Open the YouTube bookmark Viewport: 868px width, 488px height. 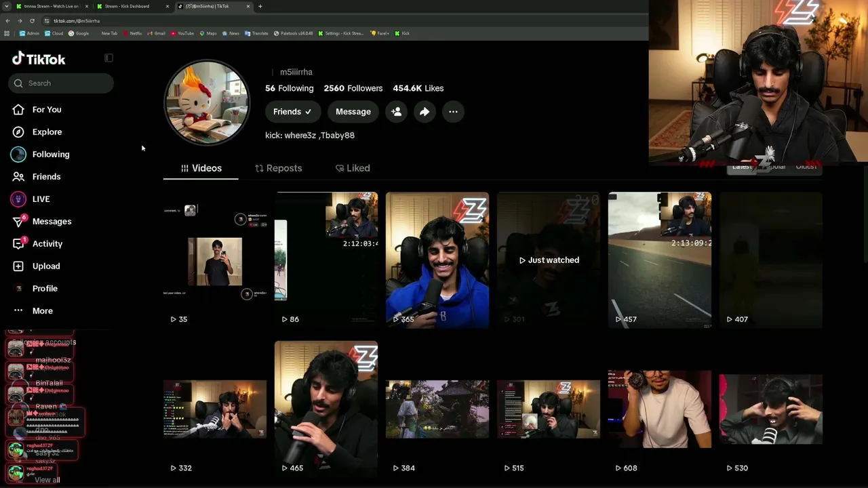pyautogui.click(x=182, y=33)
